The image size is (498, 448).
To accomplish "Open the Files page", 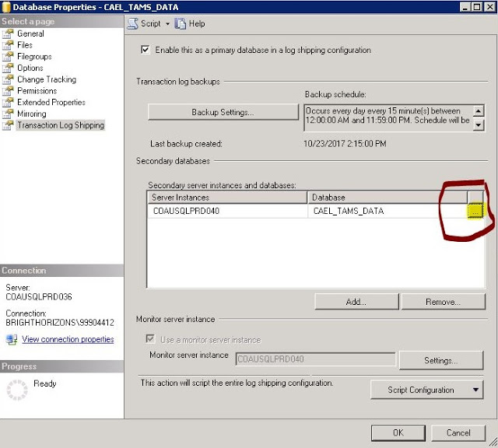I will pos(25,45).
